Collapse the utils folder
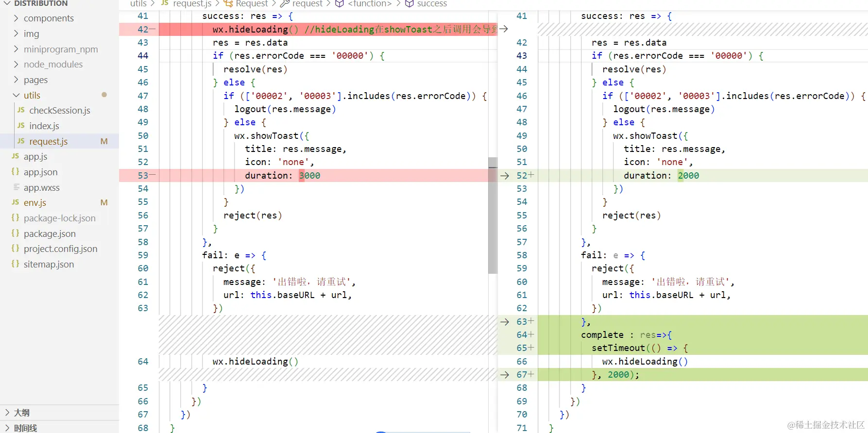868x433 pixels. [x=16, y=95]
